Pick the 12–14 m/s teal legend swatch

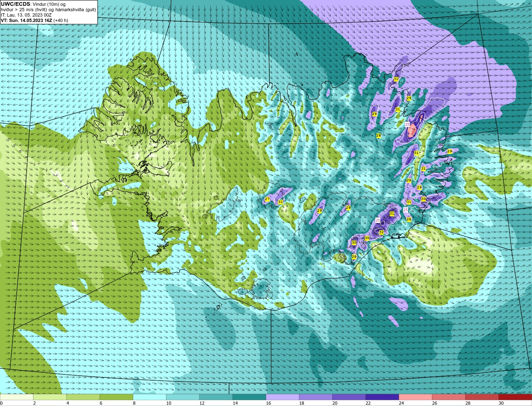click(x=216, y=397)
